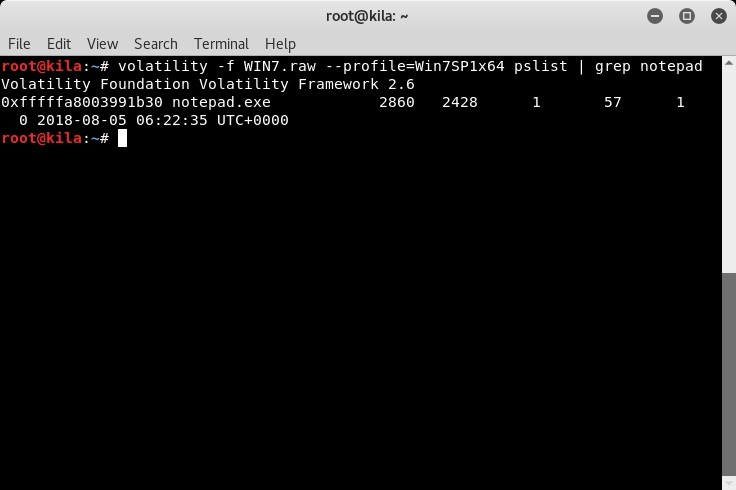Click the PPID value 2428
The image size is (736, 490).
460,102
